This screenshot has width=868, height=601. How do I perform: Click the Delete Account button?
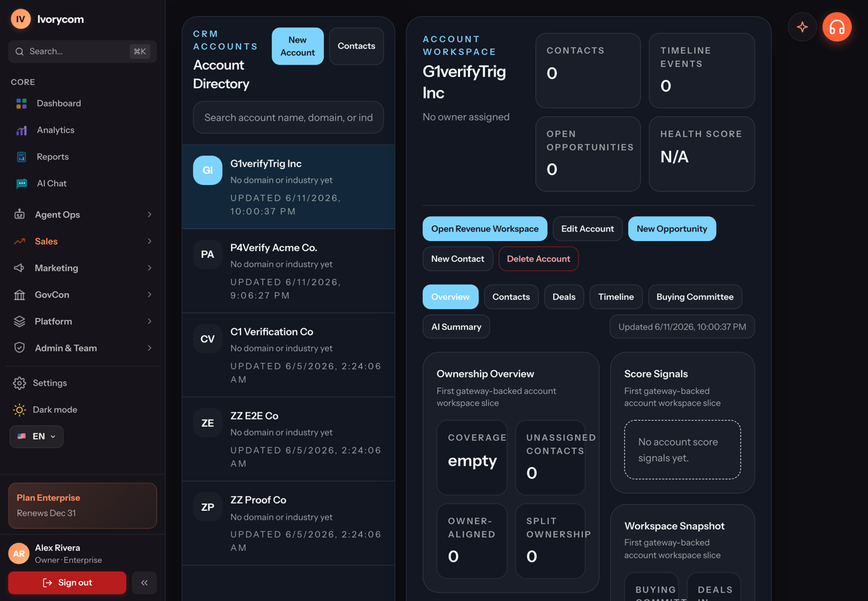click(538, 259)
